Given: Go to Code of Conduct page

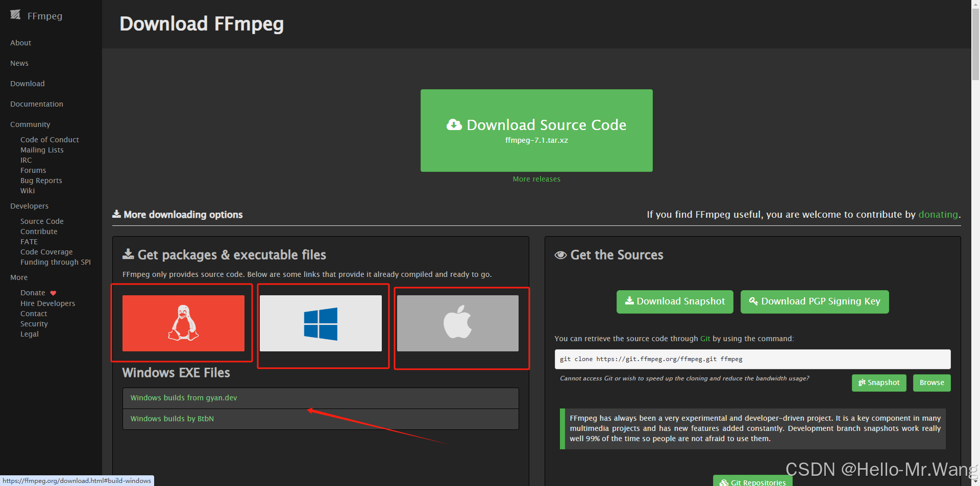Looking at the screenshot, I should tap(50, 140).
